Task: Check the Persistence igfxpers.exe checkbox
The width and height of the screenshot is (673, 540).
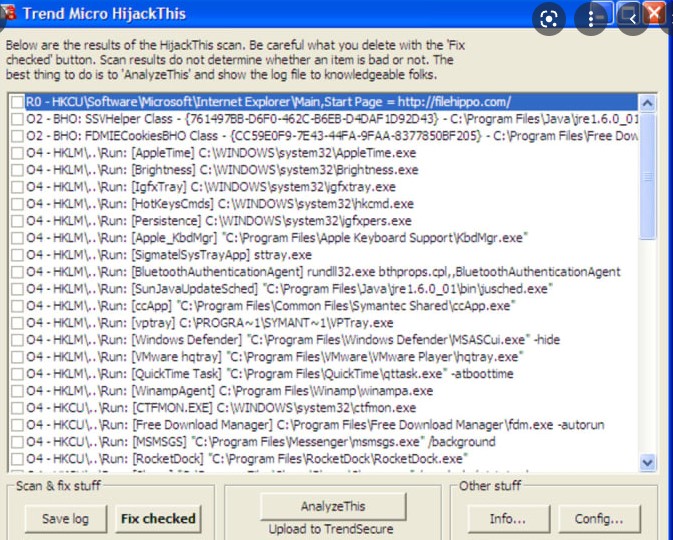Action: 17,221
